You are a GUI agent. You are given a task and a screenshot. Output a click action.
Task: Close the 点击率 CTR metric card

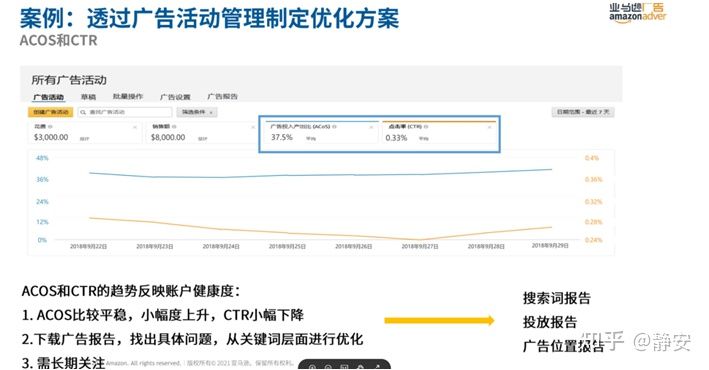pyautogui.click(x=489, y=128)
